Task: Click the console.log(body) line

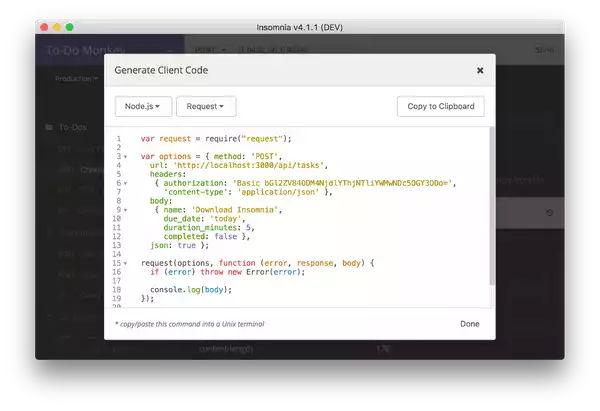Action: click(191, 290)
